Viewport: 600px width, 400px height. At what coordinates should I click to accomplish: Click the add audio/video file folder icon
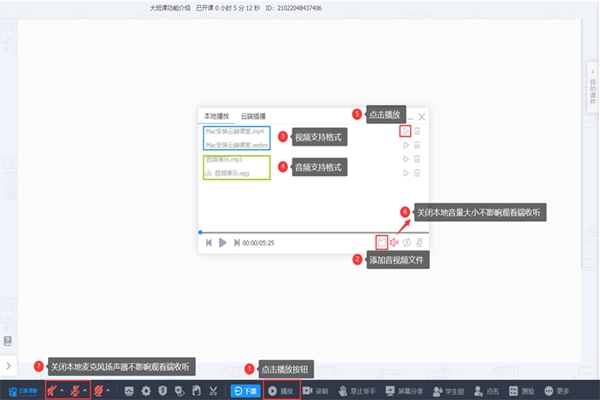(x=383, y=242)
